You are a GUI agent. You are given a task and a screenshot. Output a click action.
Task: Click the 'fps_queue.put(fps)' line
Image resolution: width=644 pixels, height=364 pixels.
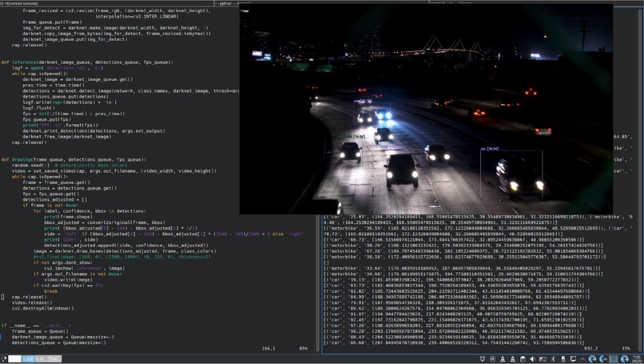pyautogui.click(x=47, y=119)
